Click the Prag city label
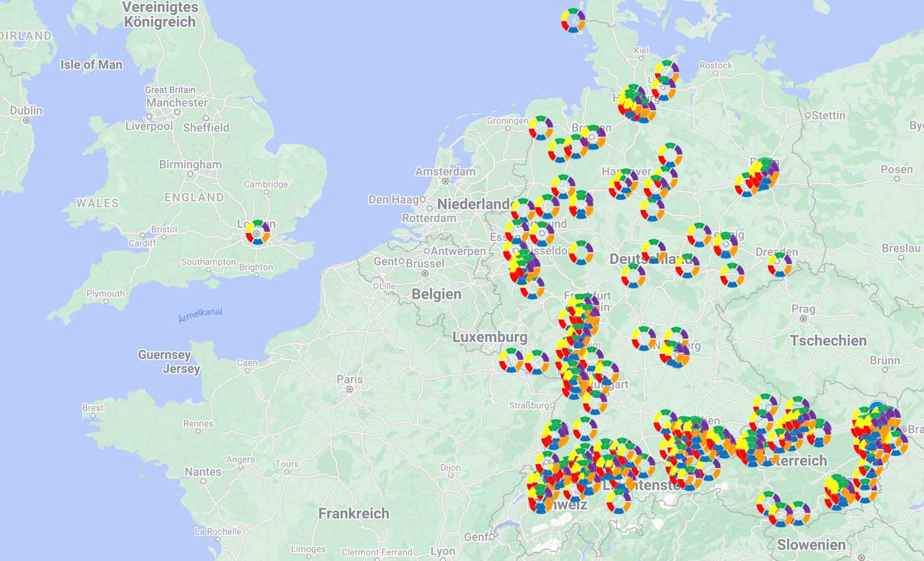The height and width of the screenshot is (561, 924). (x=803, y=309)
